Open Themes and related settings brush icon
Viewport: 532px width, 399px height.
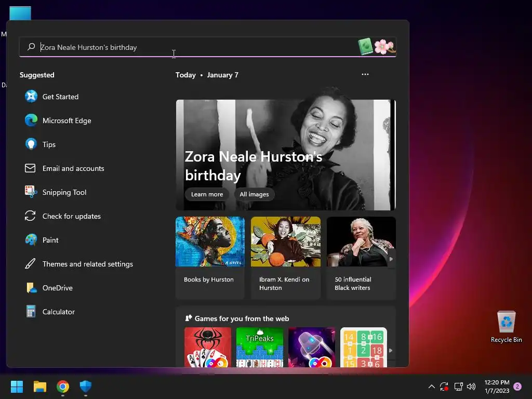[x=30, y=263]
